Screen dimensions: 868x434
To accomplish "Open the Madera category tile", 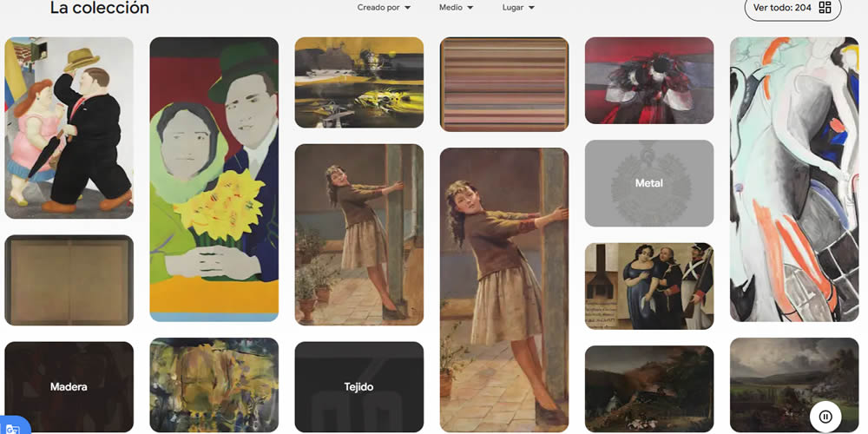I will click(x=69, y=387).
